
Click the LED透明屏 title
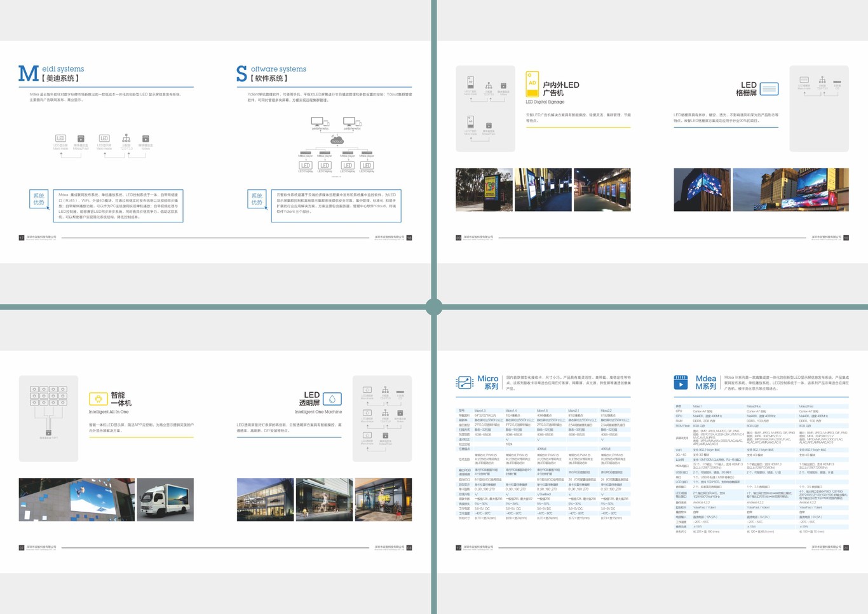point(309,399)
